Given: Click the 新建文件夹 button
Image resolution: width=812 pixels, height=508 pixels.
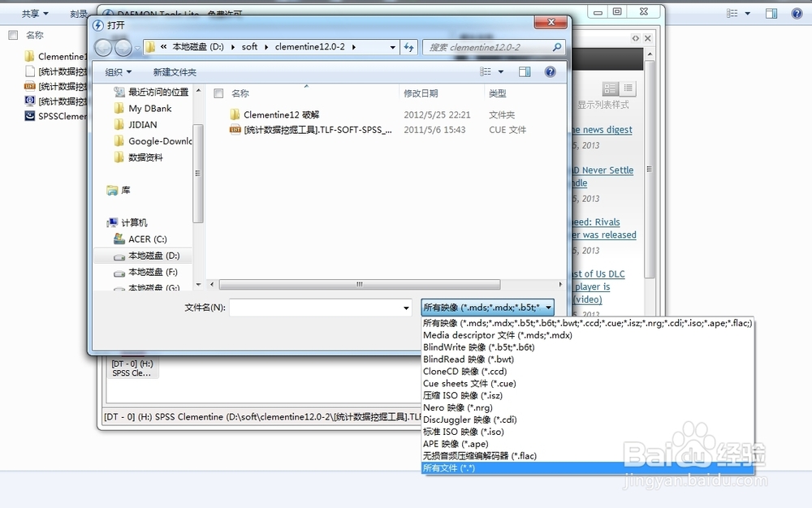Looking at the screenshot, I should point(175,72).
